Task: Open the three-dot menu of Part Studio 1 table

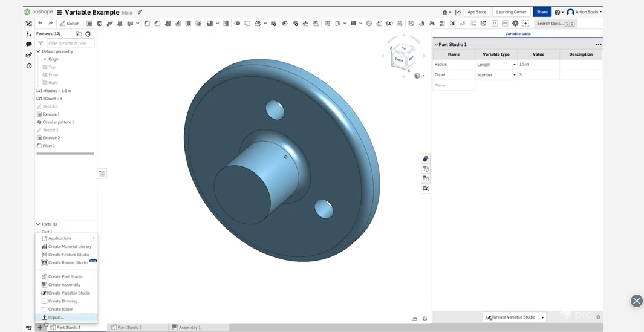Action: 599,44
